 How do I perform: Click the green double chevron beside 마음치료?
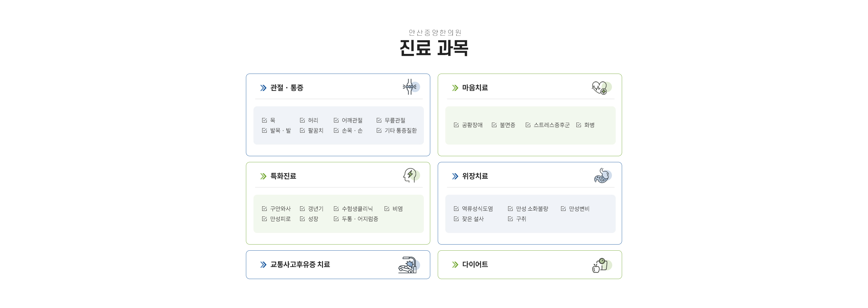click(x=455, y=88)
